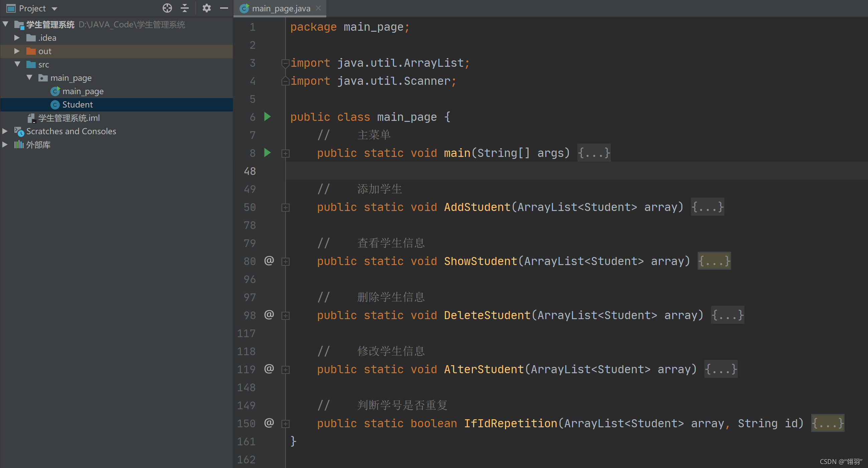Expand the out folder

tap(16, 51)
